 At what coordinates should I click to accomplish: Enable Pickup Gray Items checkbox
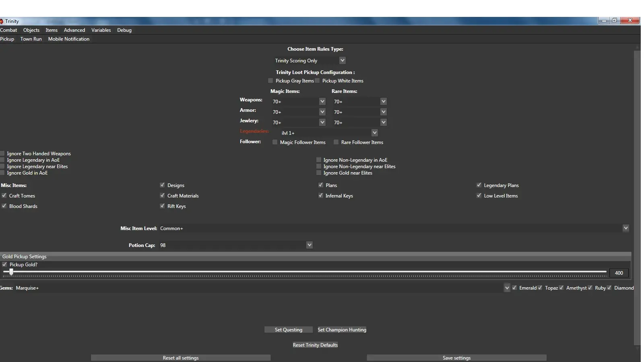coord(270,81)
